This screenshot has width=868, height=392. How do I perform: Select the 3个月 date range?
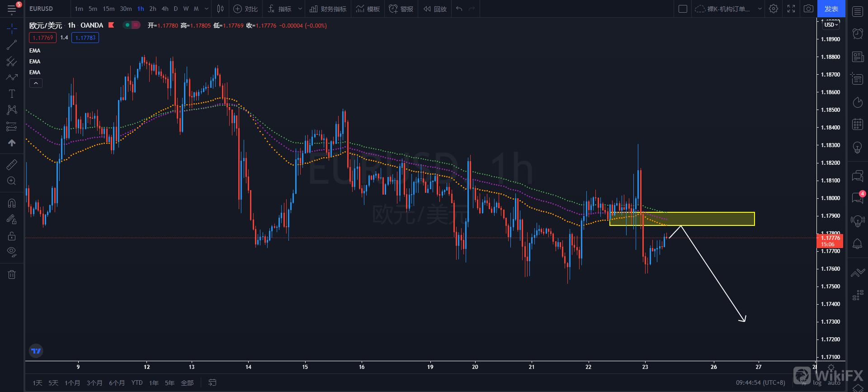click(94, 383)
